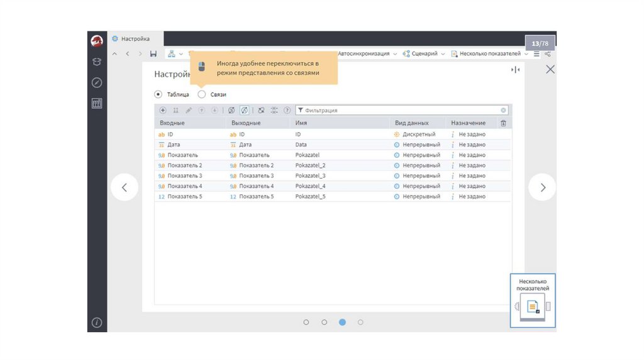Click the trash icon in table header

click(503, 123)
